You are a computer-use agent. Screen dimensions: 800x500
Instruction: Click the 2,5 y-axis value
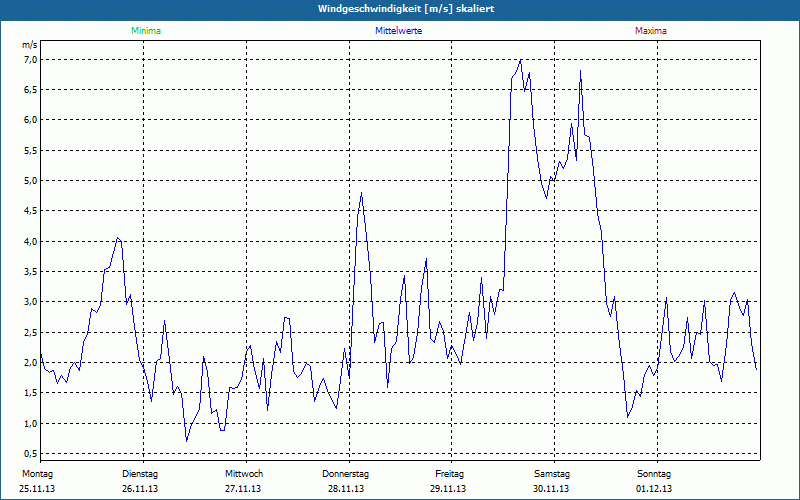31,333
